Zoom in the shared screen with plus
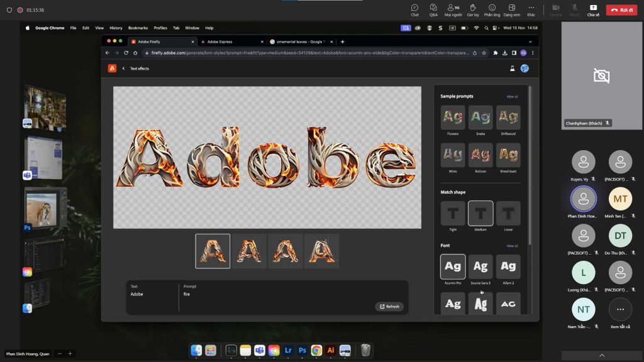Screen dimensions: 644x362 (x=70, y=354)
